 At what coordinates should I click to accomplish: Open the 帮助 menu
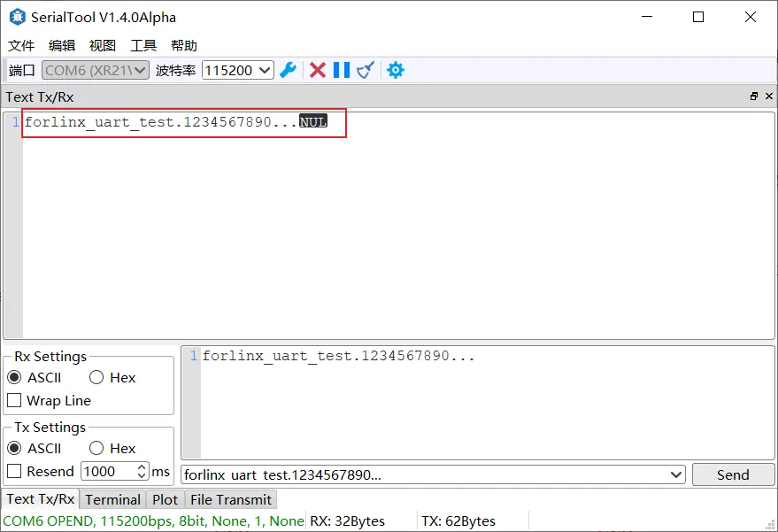click(184, 46)
